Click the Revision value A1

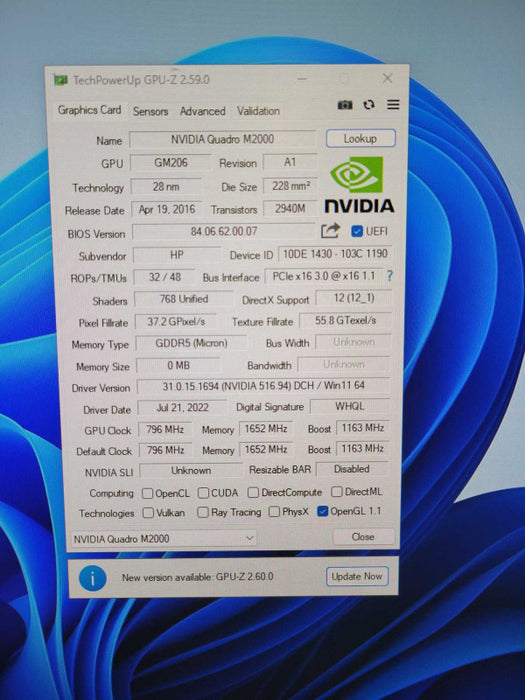point(290,162)
